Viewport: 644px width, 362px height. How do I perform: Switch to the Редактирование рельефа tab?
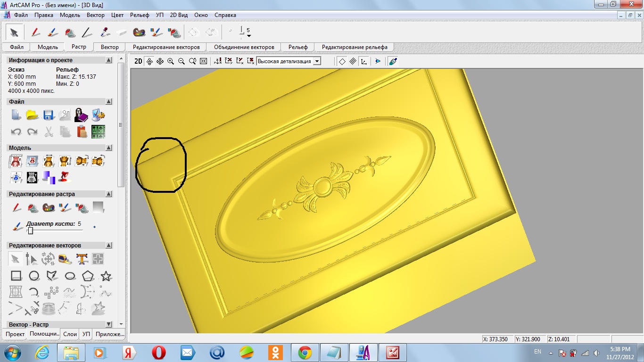[x=355, y=47]
